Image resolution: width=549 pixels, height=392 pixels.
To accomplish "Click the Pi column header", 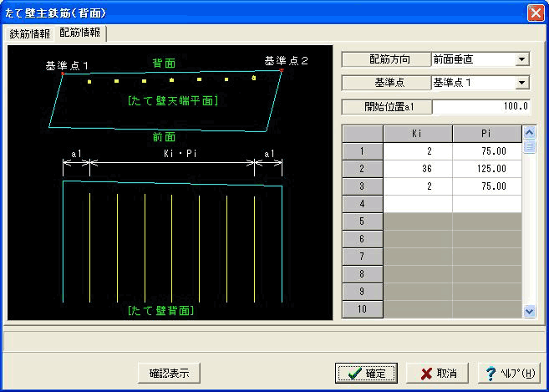I will click(x=487, y=134).
